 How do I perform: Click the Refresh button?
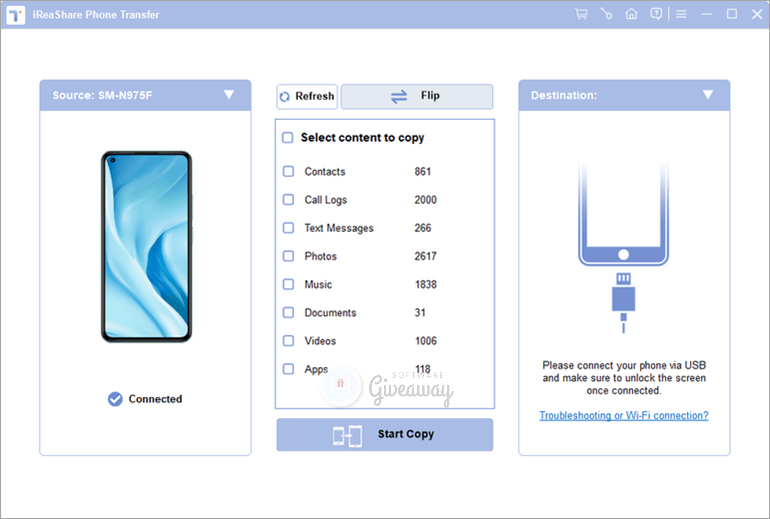307,96
